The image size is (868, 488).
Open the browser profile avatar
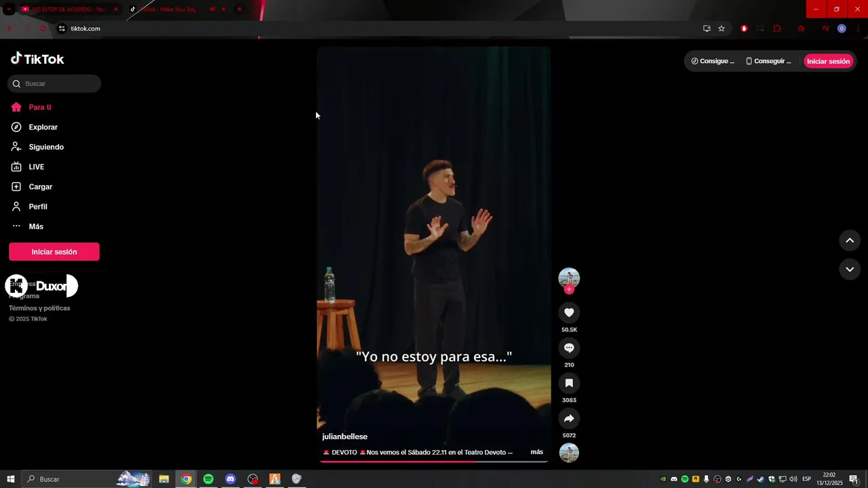pyautogui.click(x=842, y=28)
